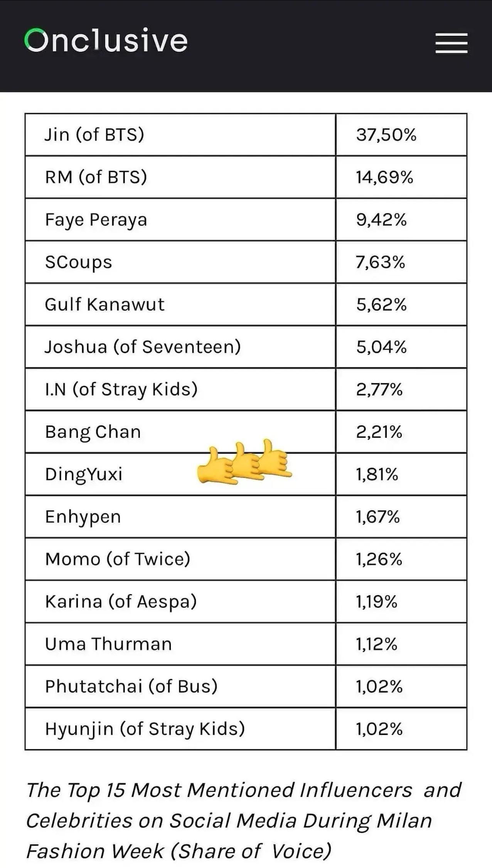Screen dimensions: 492x868
Task: Select I.N (of Stray Kids) entry
Action: [180, 389]
